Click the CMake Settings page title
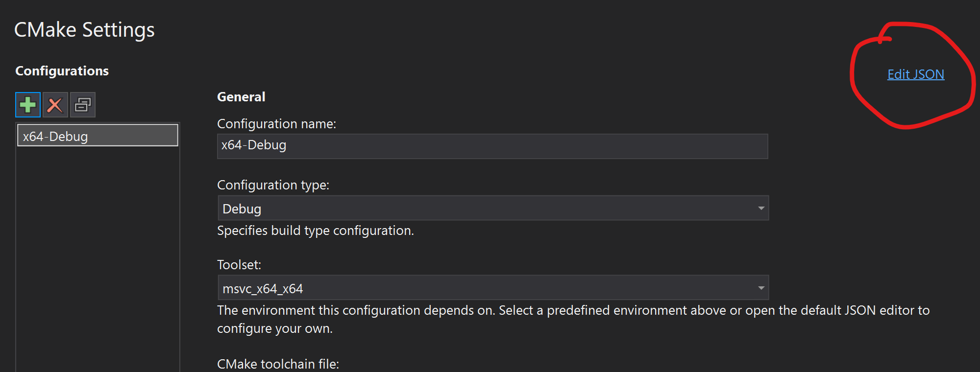Screen dimensions: 980x372 pyautogui.click(x=84, y=30)
